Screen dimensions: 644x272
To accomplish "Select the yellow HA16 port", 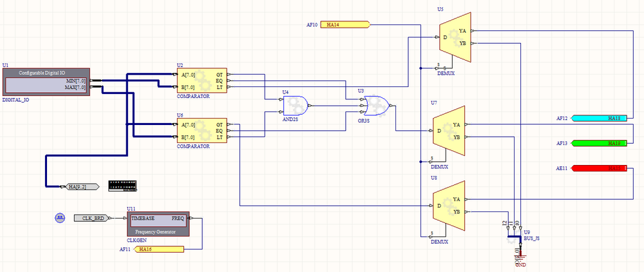I will [x=159, y=249].
